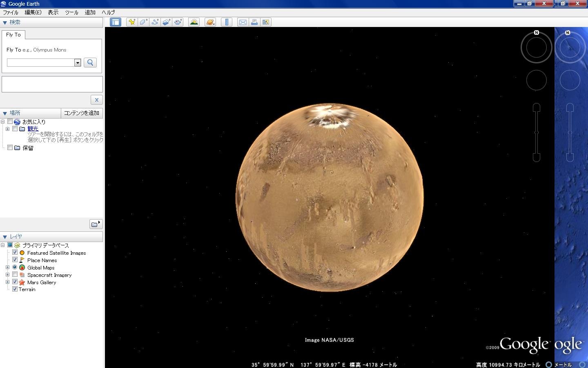Click the コンテンツを追加 button
The image size is (588, 368).
82,113
